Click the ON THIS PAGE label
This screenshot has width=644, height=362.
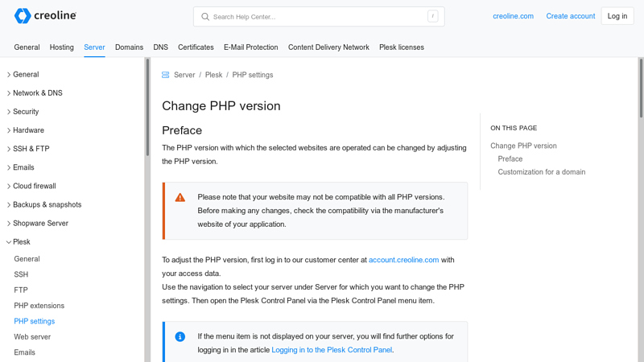[x=514, y=128]
